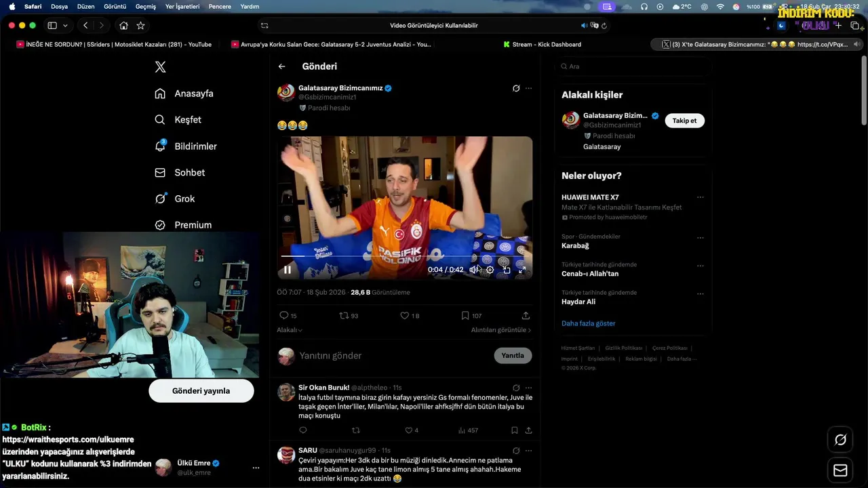Share the main tweet

pos(526,316)
